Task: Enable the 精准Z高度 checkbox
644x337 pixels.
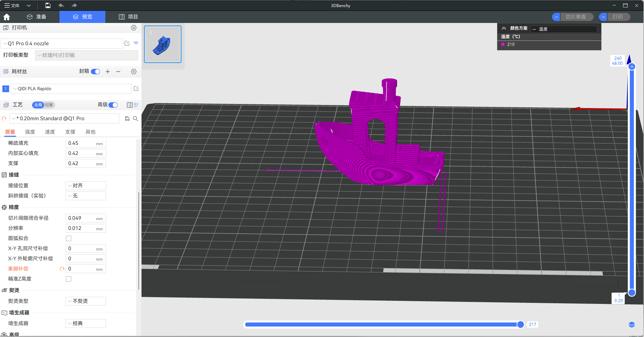Action: pyautogui.click(x=69, y=279)
